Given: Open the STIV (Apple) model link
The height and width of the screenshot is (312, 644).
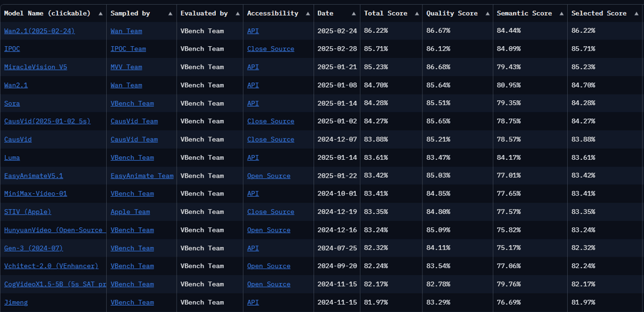Looking at the screenshot, I should 28,212.
